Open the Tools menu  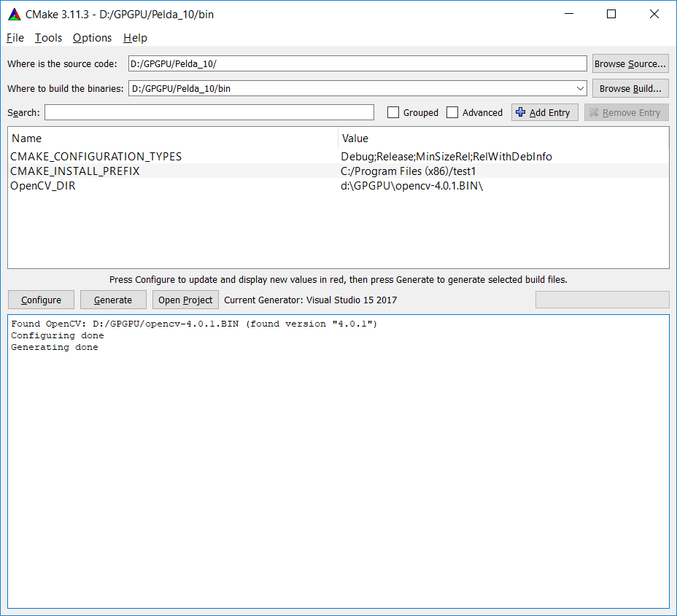coord(48,38)
